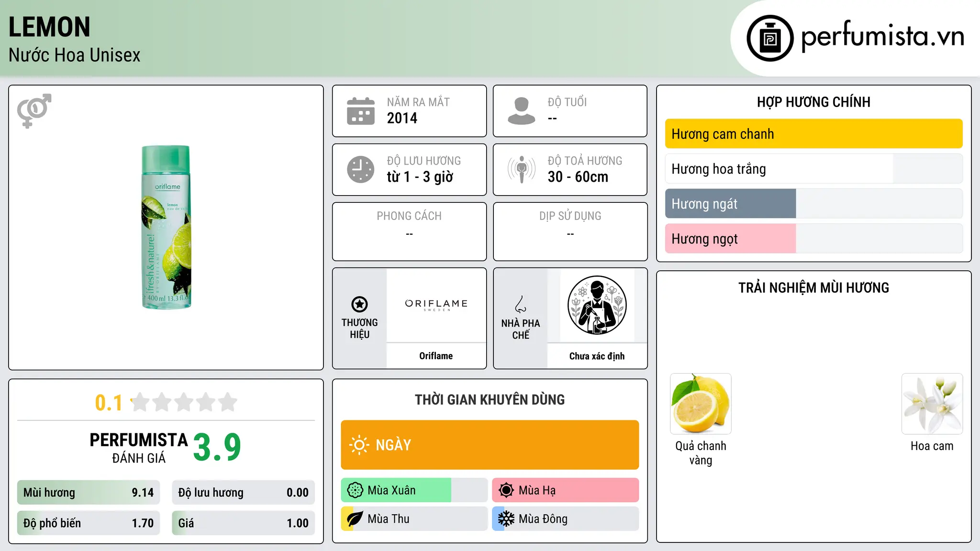Click the Hương hoa trắng accord bar
The image size is (980, 551).
[x=813, y=169]
